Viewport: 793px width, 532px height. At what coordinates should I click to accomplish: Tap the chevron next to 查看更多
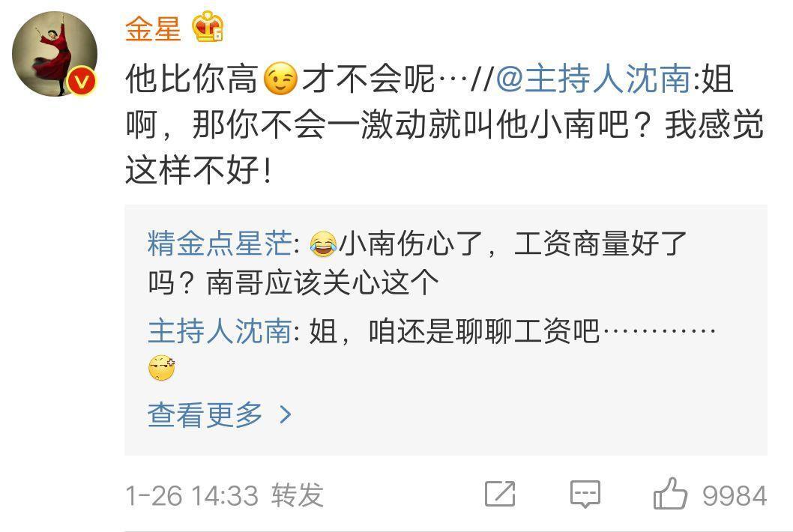pyautogui.click(x=286, y=415)
